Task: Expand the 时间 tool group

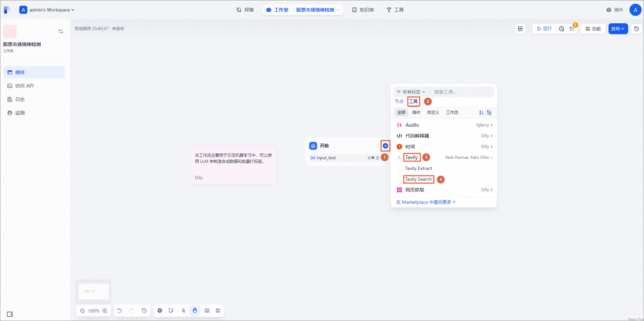Action: click(x=444, y=147)
